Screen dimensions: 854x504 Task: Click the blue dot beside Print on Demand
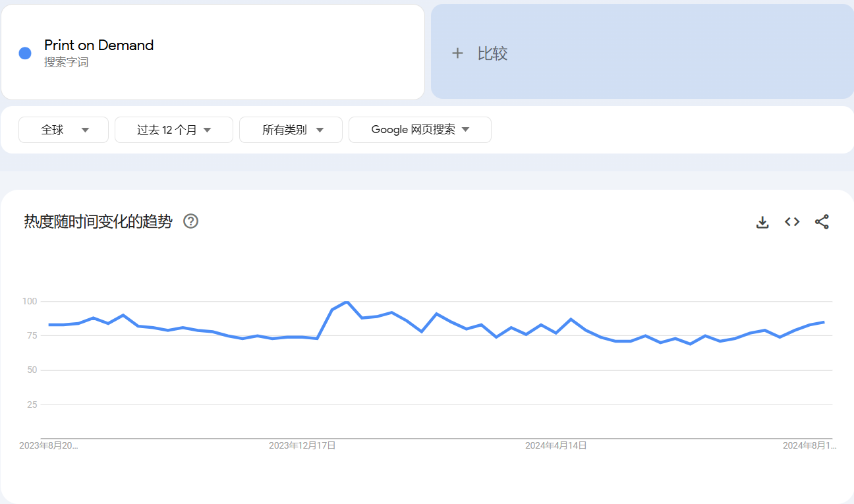click(x=25, y=53)
